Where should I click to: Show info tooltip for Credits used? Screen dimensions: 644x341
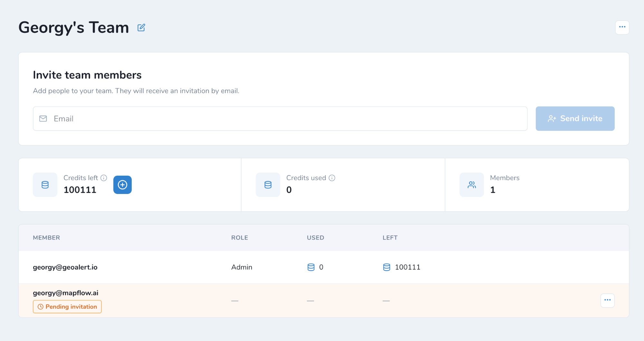(332, 178)
